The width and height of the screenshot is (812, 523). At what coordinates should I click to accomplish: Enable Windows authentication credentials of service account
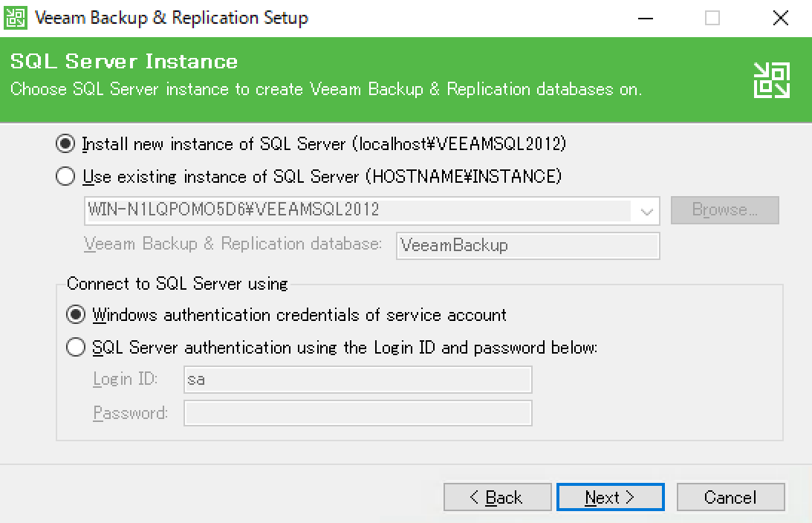[75, 314]
